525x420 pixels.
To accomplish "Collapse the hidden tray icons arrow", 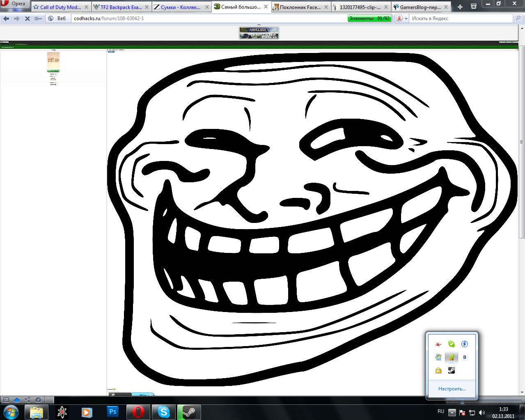I will [x=452, y=412].
